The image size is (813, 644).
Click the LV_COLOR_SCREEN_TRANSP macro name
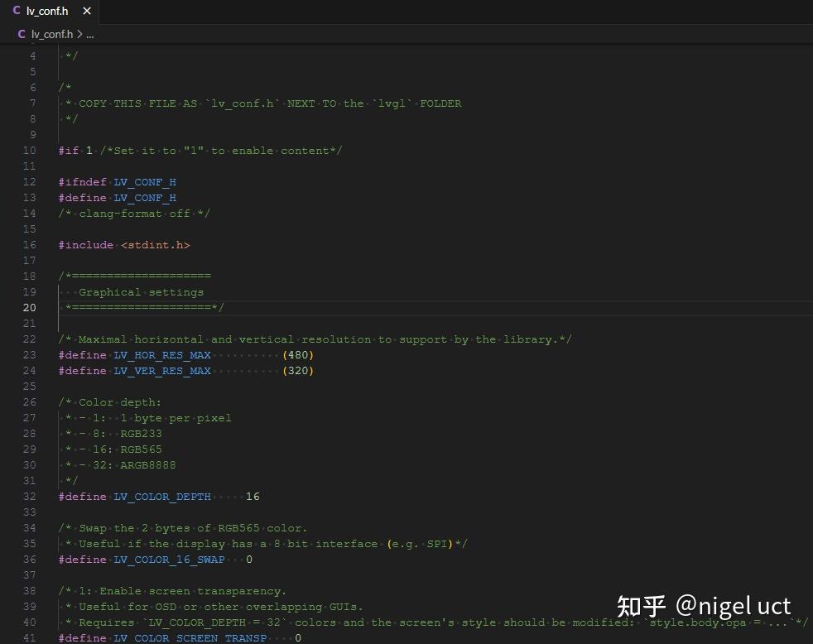(190, 637)
